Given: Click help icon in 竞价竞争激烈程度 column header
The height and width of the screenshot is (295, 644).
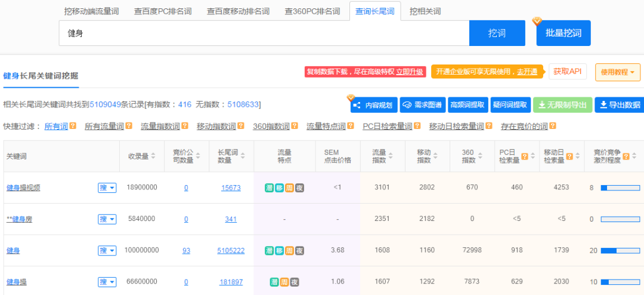Looking at the screenshot, I should tap(626, 156).
